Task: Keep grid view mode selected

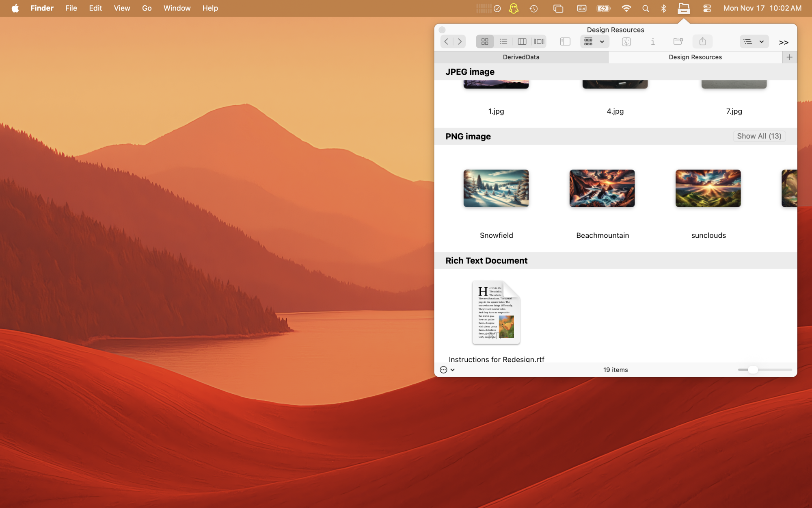Action: pos(484,41)
